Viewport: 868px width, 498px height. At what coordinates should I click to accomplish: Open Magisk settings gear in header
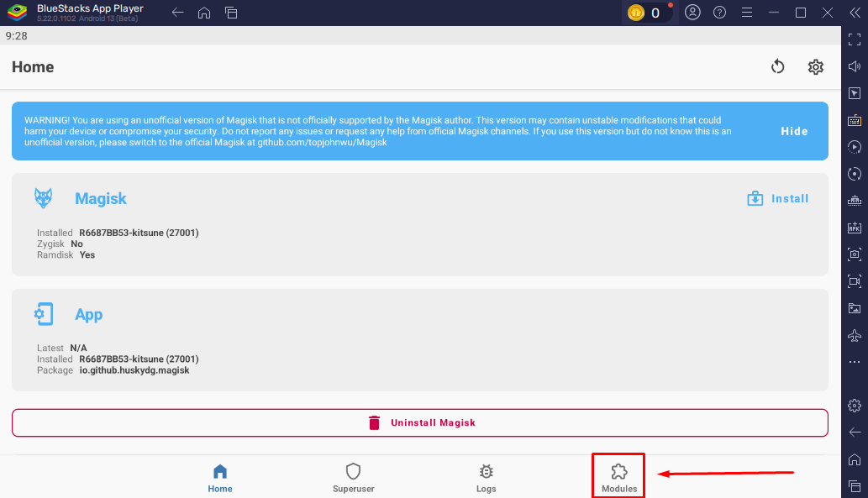(x=815, y=67)
